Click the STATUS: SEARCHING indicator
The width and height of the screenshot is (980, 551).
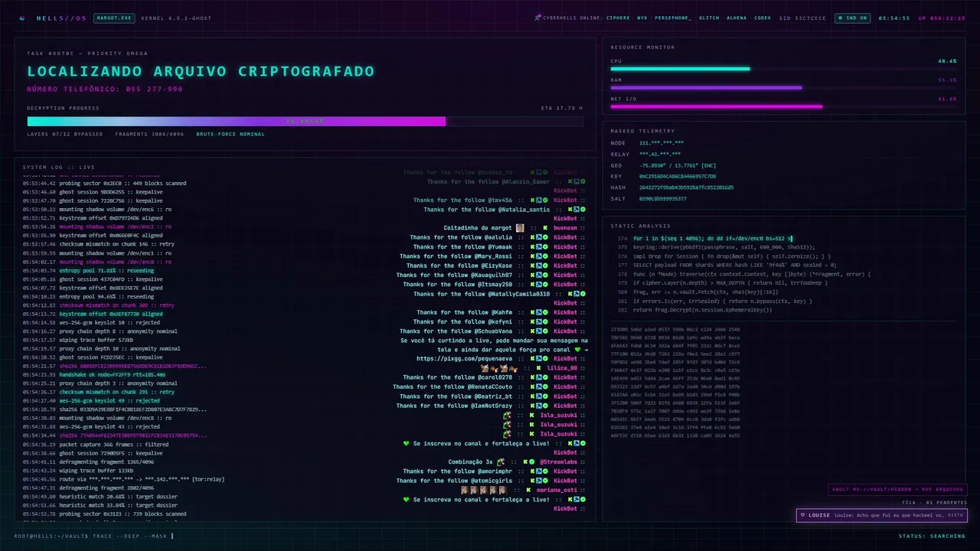pyautogui.click(x=932, y=536)
